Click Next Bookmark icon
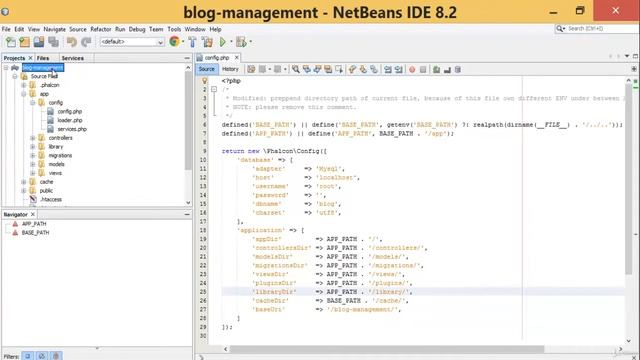 (x=363, y=69)
